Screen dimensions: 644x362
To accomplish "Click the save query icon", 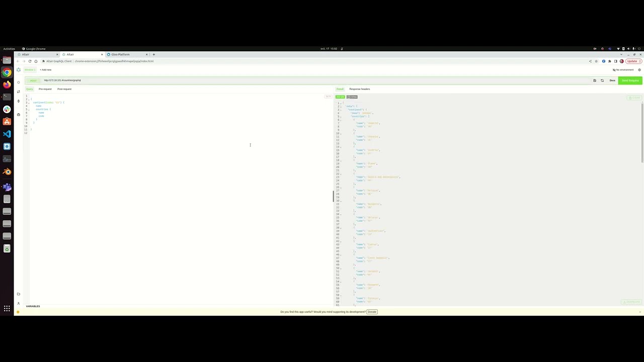I will pos(595,80).
